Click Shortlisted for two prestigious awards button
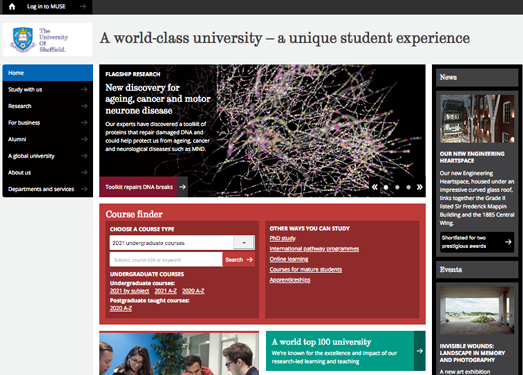Image resolution: width=523 pixels, height=375 pixels. click(x=477, y=242)
